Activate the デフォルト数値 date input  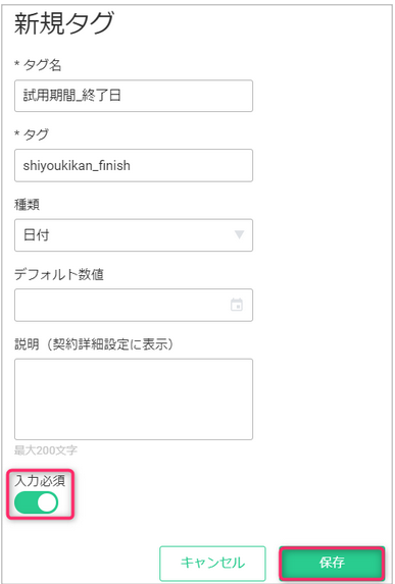click(x=133, y=305)
